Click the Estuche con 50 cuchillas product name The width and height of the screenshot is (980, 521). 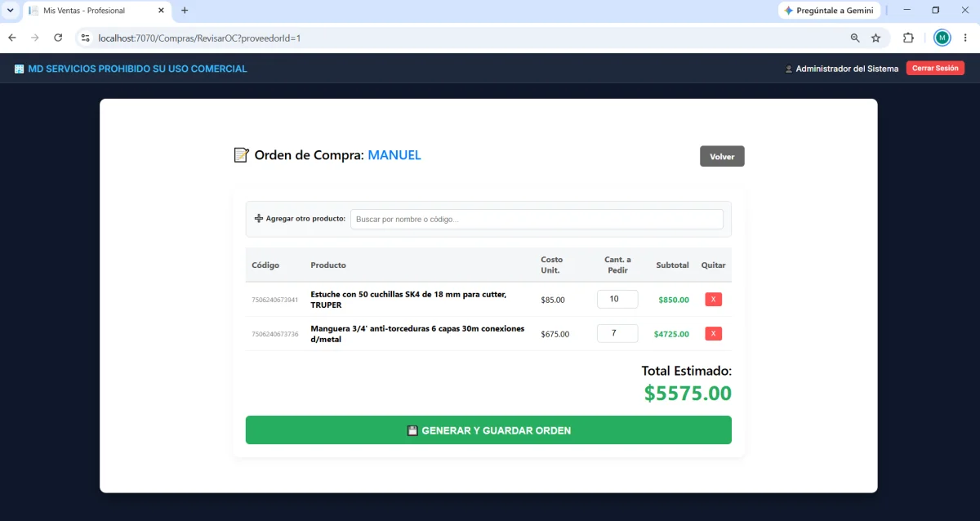[x=408, y=300]
